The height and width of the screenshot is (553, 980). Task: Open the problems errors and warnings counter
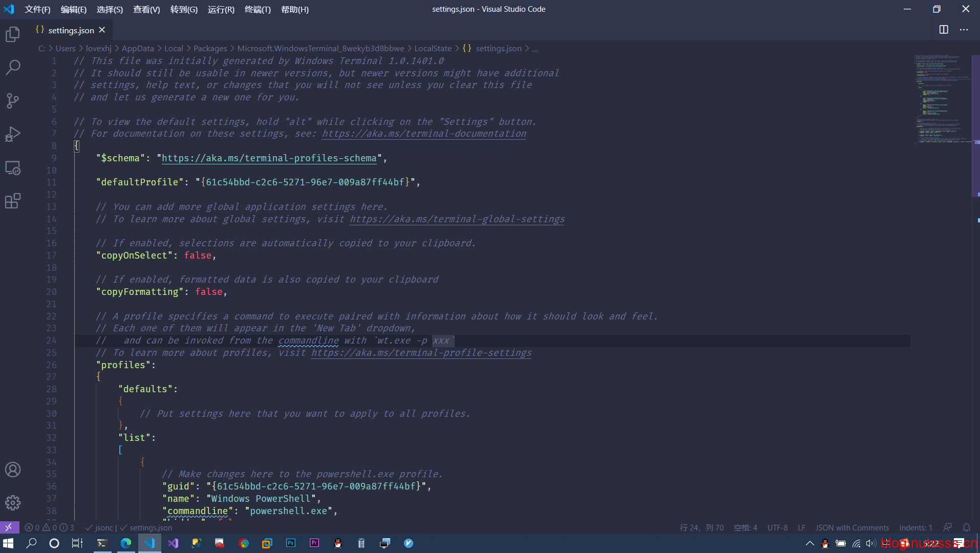click(x=49, y=527)
